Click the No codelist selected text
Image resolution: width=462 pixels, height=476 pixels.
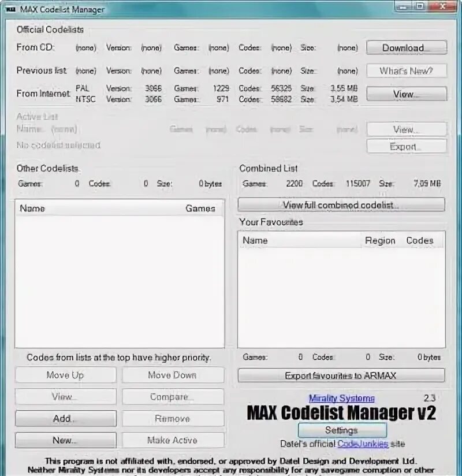[x=58, y=145]
